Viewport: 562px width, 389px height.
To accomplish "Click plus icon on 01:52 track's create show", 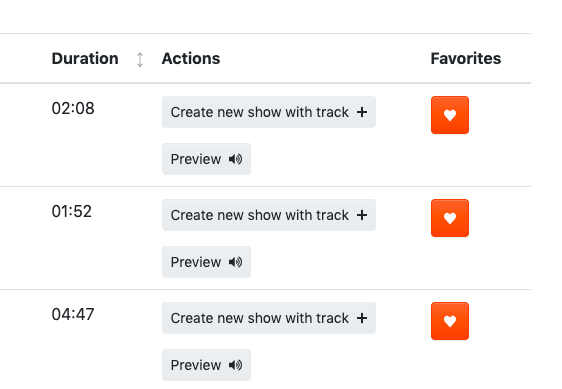I will [362, 215].
